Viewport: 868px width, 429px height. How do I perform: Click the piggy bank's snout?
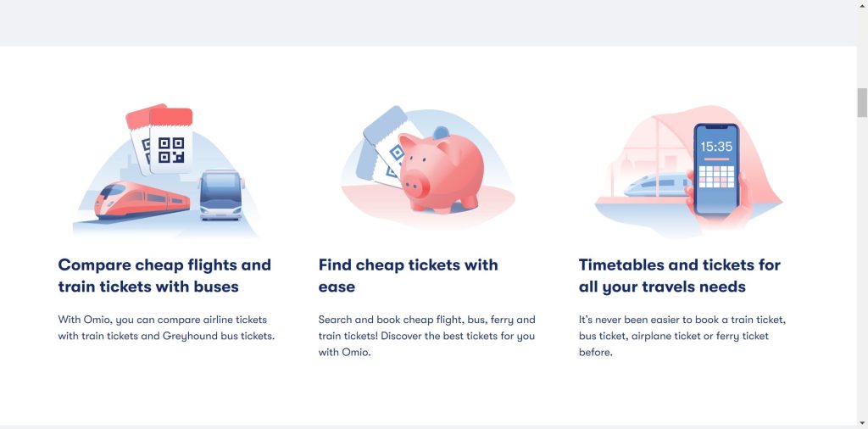(415, 181)
